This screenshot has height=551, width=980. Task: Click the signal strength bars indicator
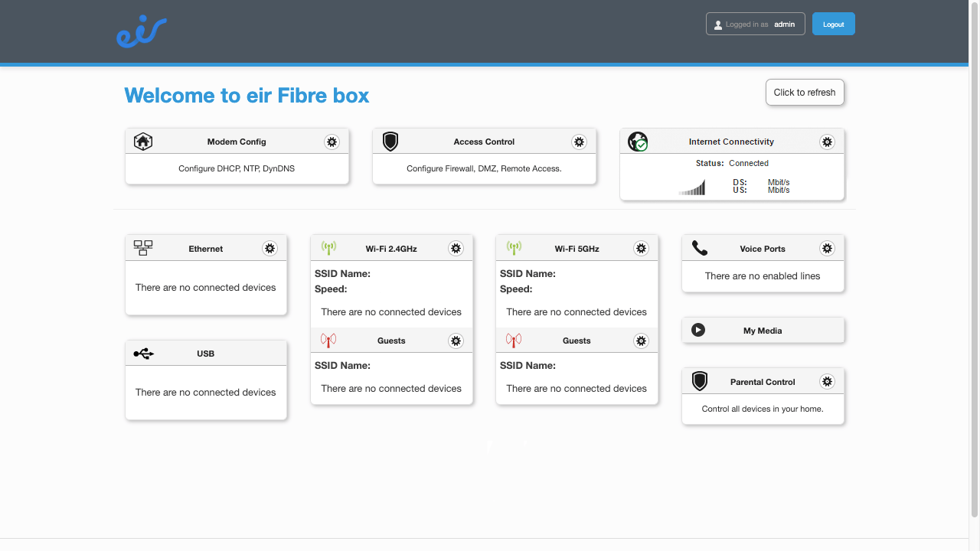coord(692,187)
